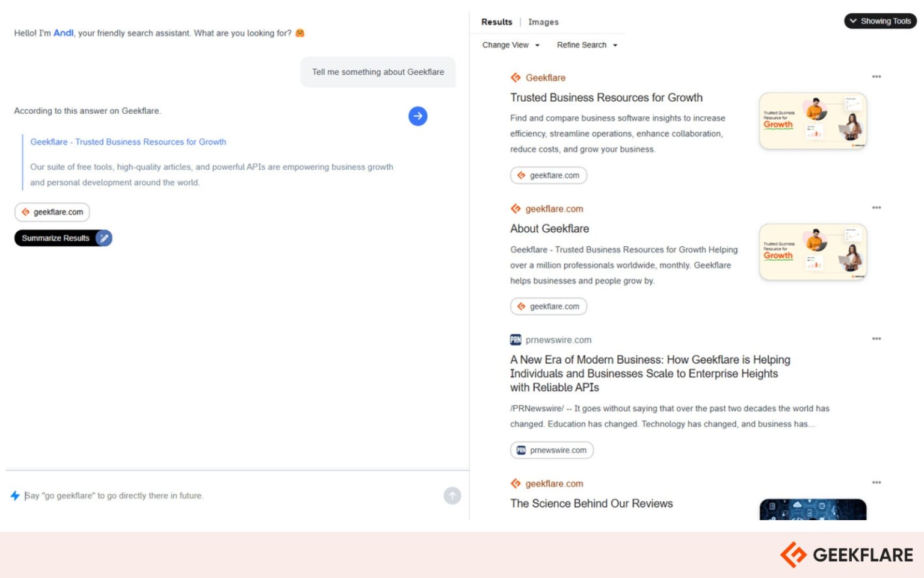This screenshot has width=924, height=578.
Task: Collapse the Showing Tools panel
Action: point(879,20)
